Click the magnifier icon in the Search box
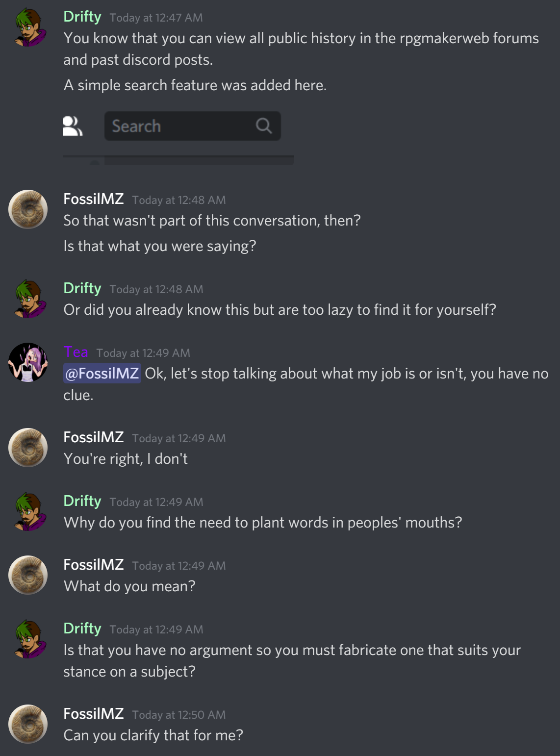Viewport: 560px width, 756px height. (264, 126)
